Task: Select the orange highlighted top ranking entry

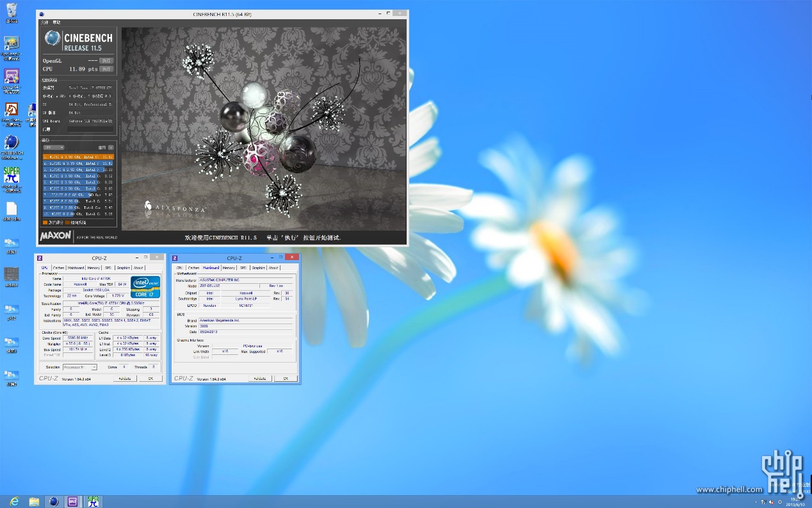Action: tap(78, 156)
